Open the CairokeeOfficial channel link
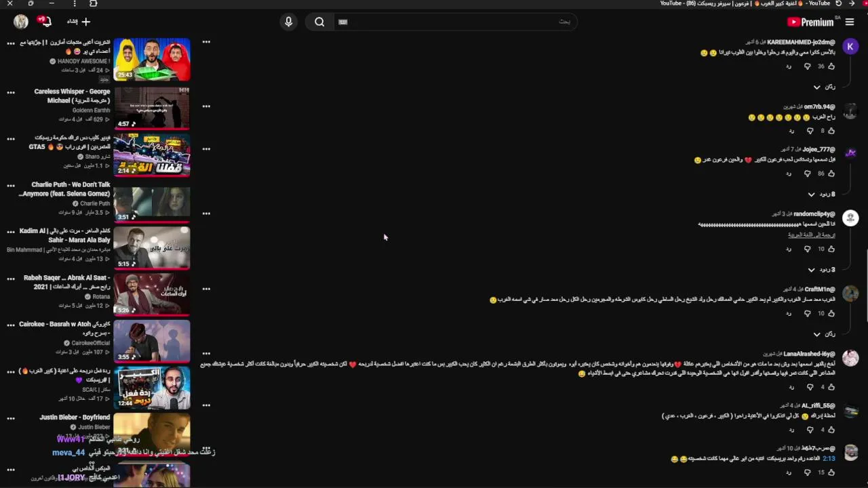The height and width of the screenshot is (488, 868). tap(91, 343)
